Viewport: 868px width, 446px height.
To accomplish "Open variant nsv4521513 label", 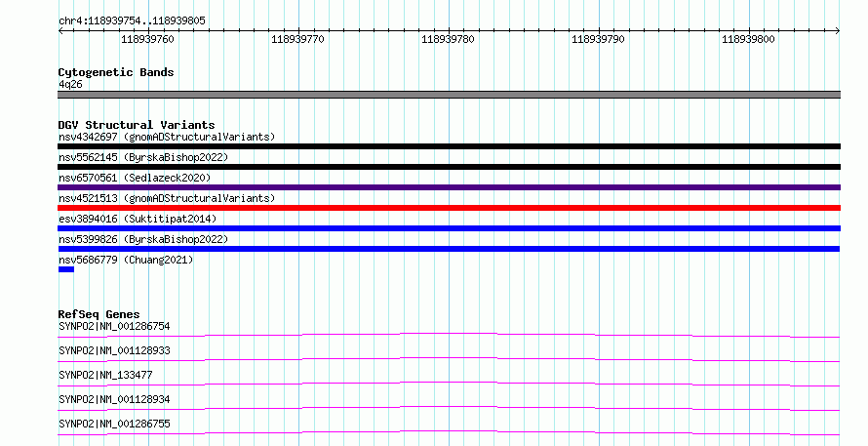I will coord(167,198).
